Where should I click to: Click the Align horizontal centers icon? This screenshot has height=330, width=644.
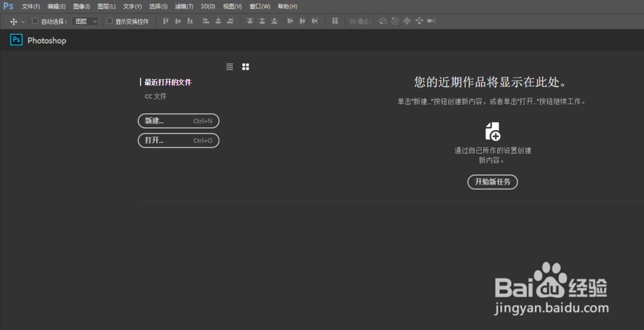pos(218,21)
